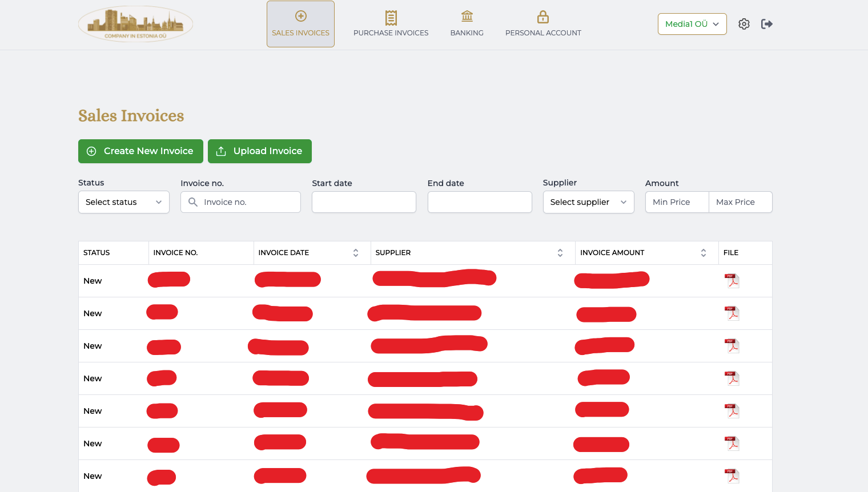
Task: Expand the Media1 OÜ company selector
Action: pos(692,24)
